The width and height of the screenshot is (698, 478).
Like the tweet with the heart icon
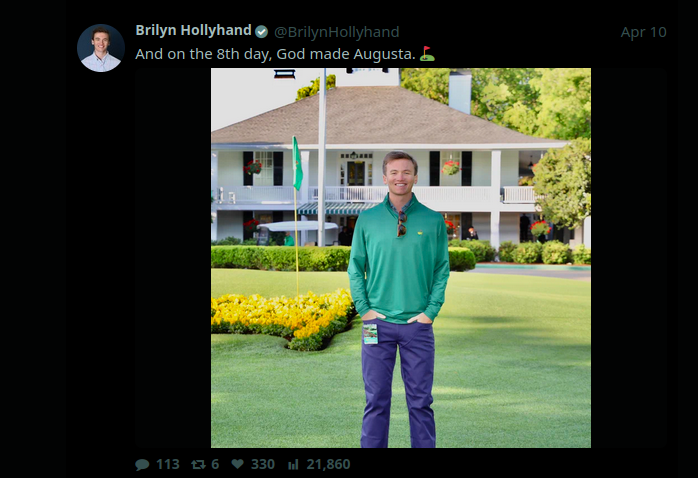[x=238, y=464]
